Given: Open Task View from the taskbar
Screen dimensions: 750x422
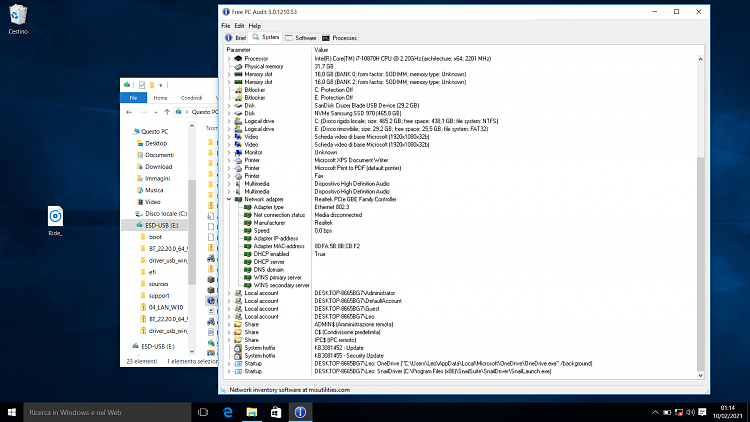Looking at the screenshot, I should tap(203, 412).
